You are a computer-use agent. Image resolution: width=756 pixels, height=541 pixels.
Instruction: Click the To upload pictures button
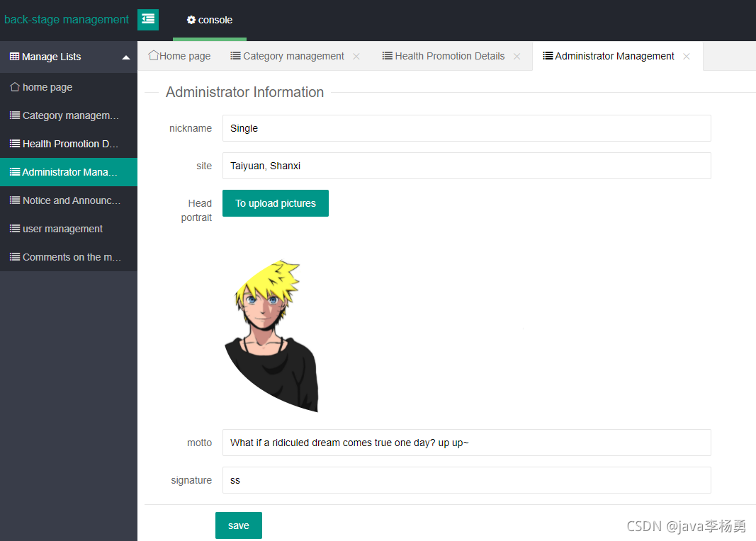tap(276, 203)
